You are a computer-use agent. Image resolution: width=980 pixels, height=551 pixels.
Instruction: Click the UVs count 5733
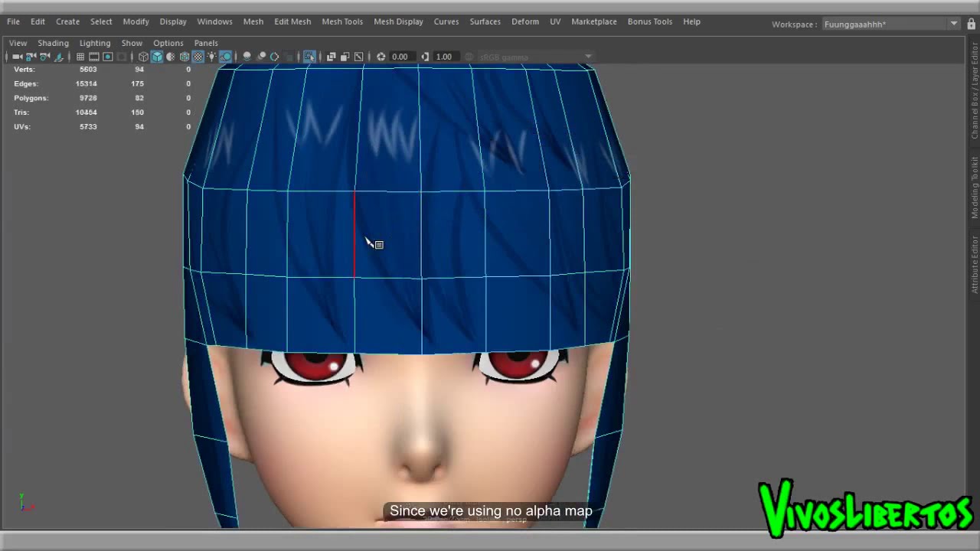click(x=88, y=126)
